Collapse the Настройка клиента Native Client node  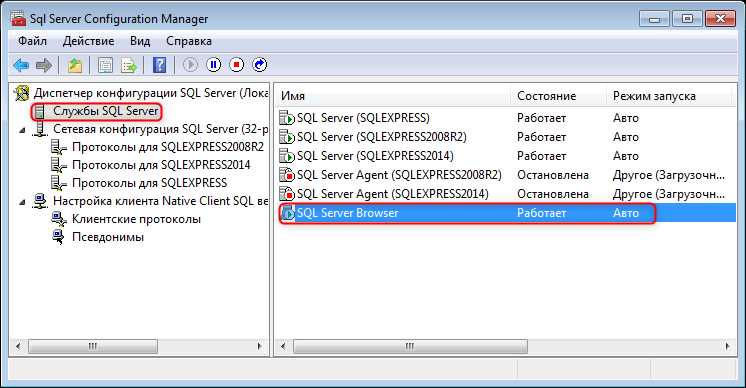pos(22,203)
